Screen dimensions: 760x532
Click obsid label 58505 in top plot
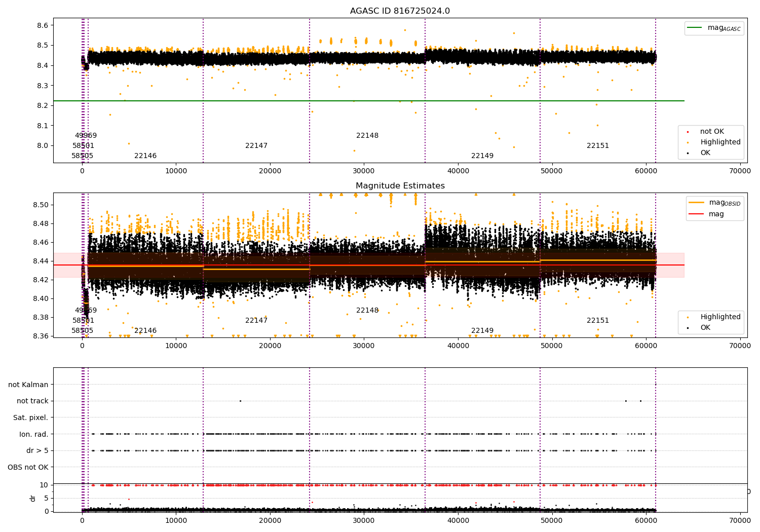point(83,156)
